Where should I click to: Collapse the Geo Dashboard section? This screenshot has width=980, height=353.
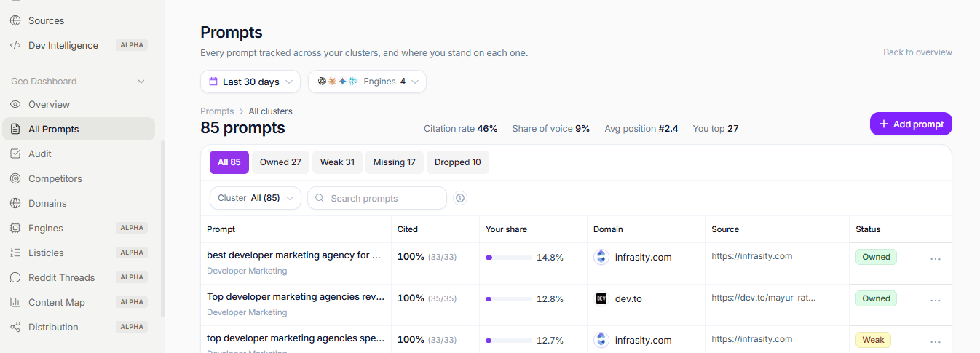click(x=141, y=82)
